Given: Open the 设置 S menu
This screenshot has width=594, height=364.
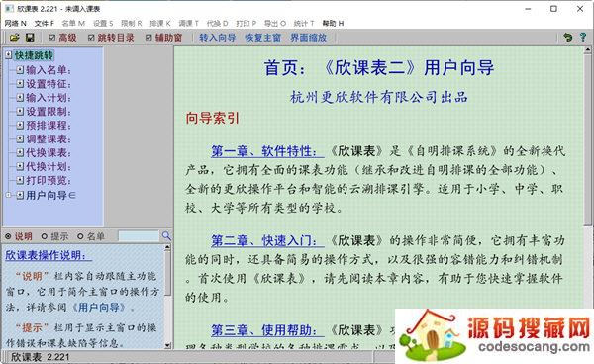Looking at the screenshot, I should pos(103,23).
